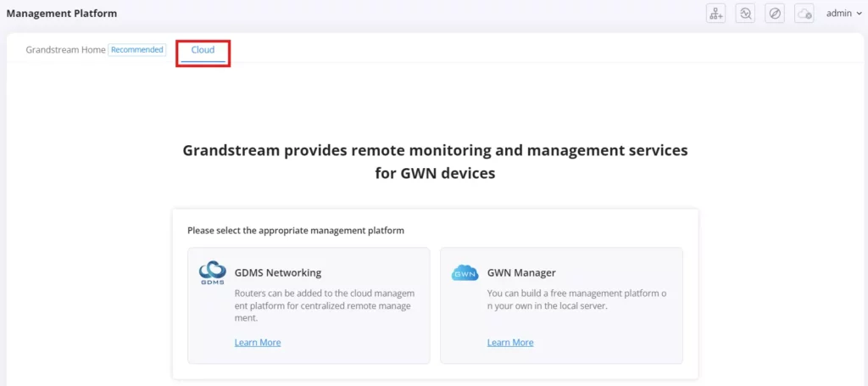Screen dimensions: 868x386
Task: Open Learn More under GDMS Networking
Action: pyautogui.click(x=258, y=342)
